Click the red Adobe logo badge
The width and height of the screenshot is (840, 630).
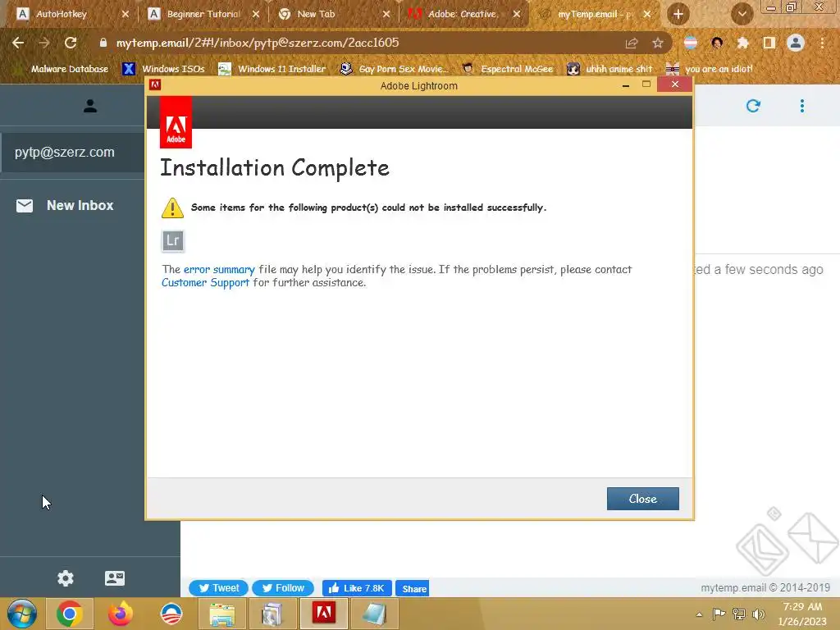point(176,123)
